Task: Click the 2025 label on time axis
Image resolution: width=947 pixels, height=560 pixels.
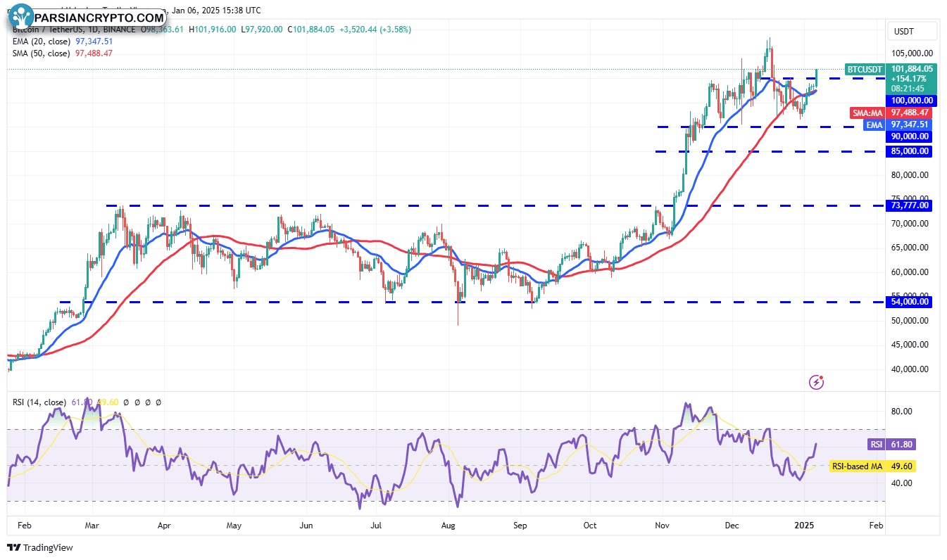Action: point(805,526)
